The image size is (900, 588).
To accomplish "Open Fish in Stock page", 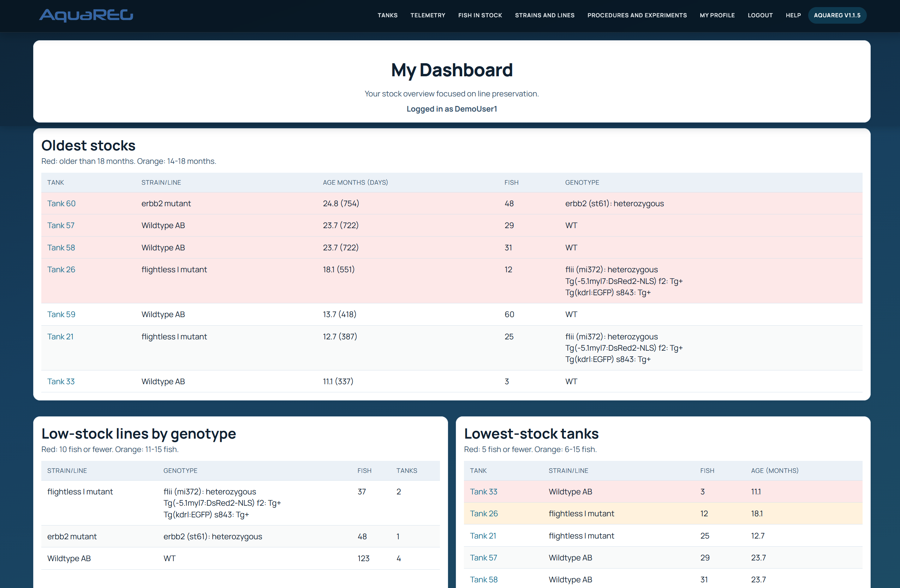I will pyautogui.click(x=480, y=15).
